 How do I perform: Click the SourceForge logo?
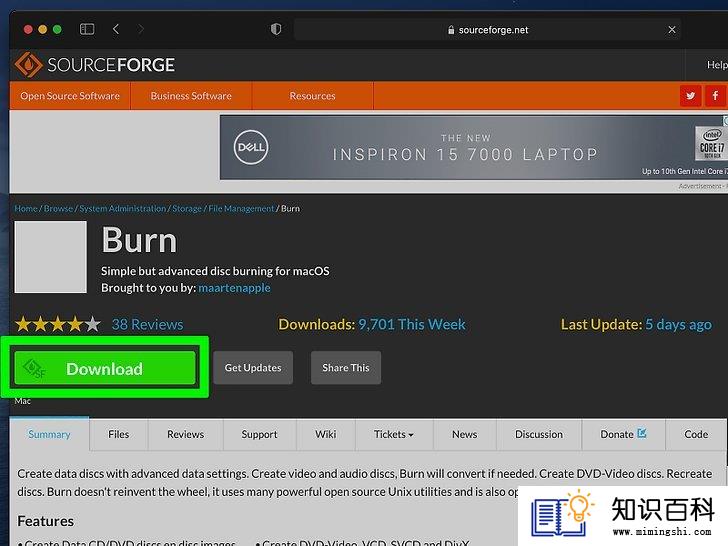pos(95,65)
